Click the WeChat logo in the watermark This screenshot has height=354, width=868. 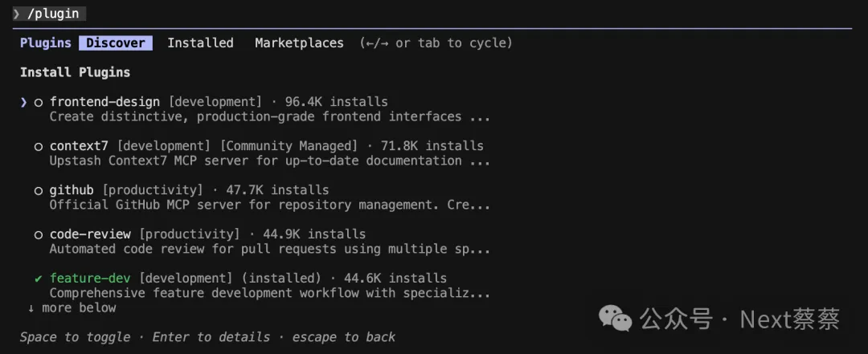[617, 319]
